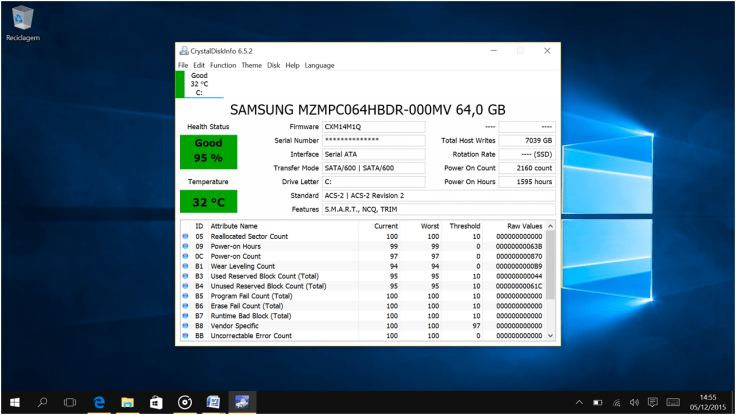Click the green Good 95 % health button
The width and height of the screenshot is (736, 415).
pyautogui.click(x=208, y=151)
